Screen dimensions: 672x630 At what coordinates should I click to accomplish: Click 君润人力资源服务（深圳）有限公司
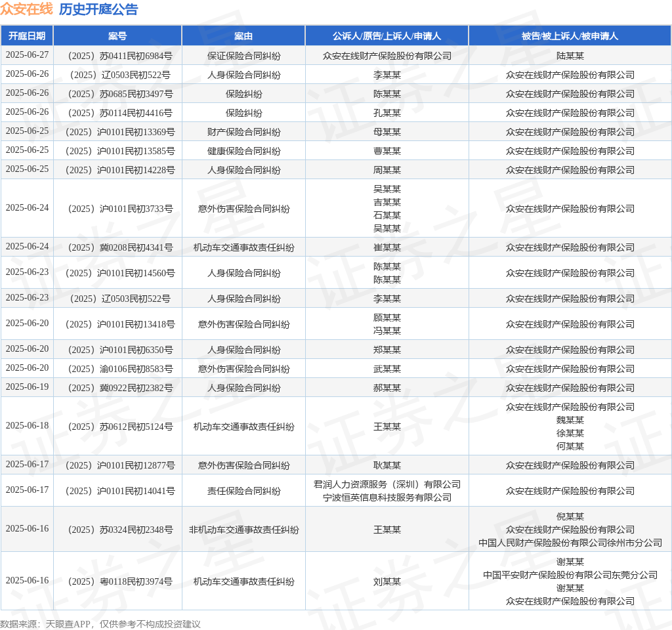(x=387, y=484)
